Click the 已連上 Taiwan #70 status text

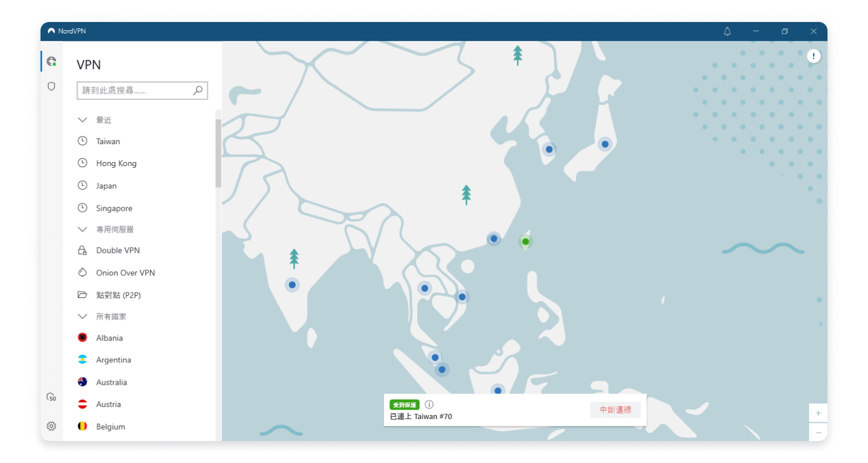[x=421, y=416]
